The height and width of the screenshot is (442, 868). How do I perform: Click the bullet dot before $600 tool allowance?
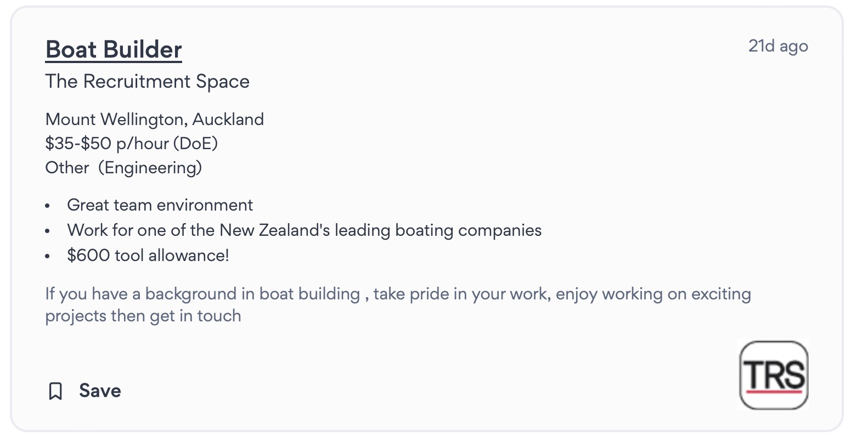click(x=48, y=256)
